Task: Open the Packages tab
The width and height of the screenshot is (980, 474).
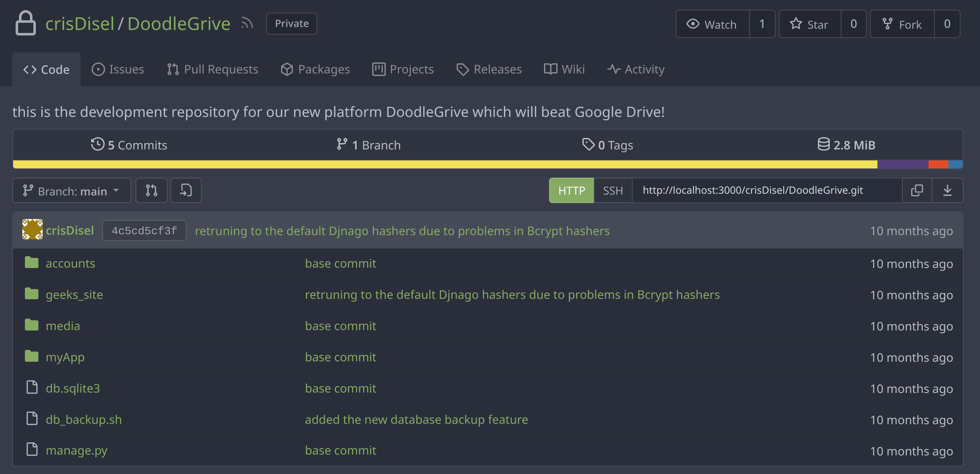Action: pos(315,69)
